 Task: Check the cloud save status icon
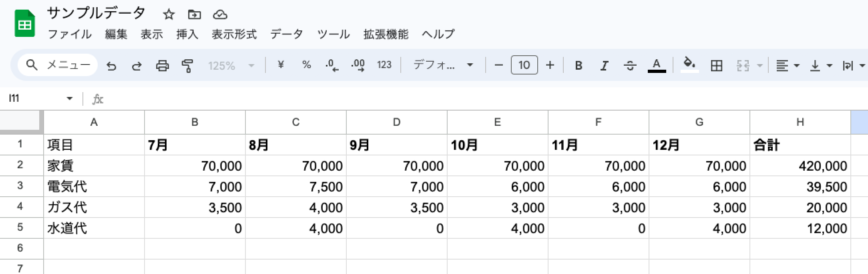[220, 15]
